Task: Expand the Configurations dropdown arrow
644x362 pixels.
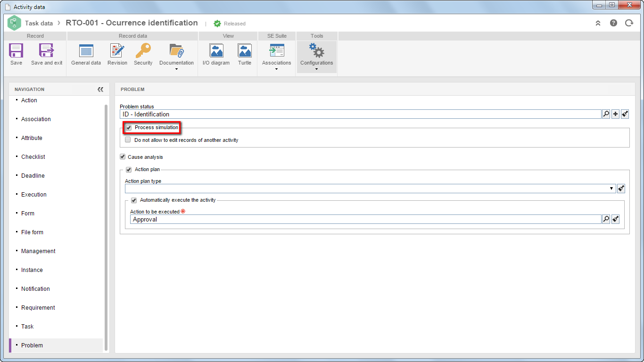Action: pos(316,69)
